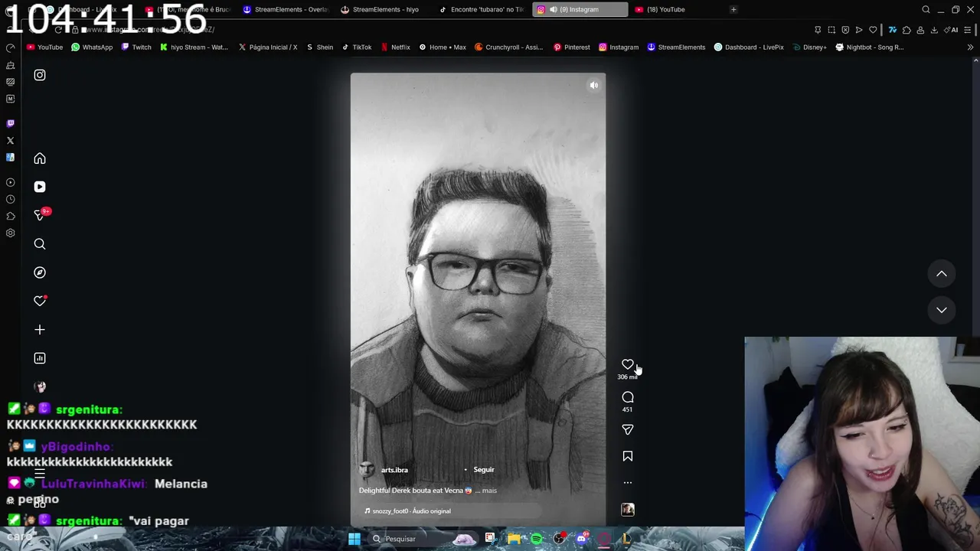Screen dimensions: 980x551
Task: Open arts.ibra avatar on the reel
Action: tap(367, 470)
